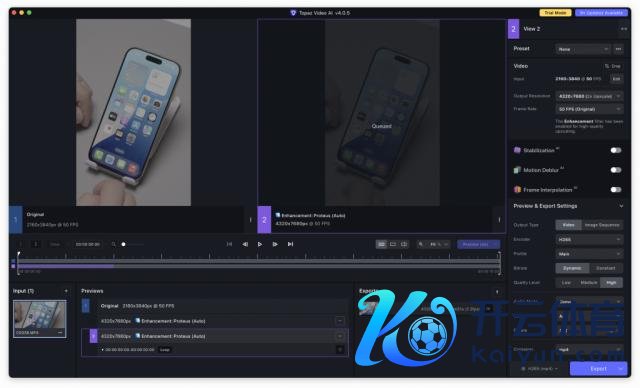Click the Crop button in Video section
Screen dimensions: 640x388
pos(613,66)
